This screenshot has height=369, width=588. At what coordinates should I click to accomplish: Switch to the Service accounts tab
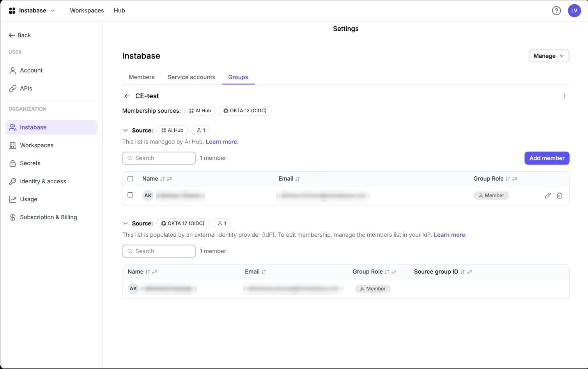pos(191,77)
